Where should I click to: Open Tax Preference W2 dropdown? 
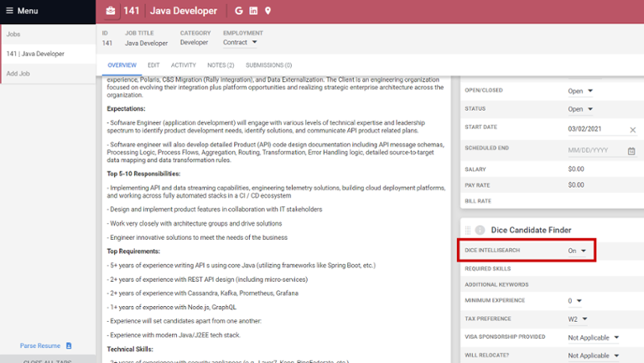tap(578, 319)
